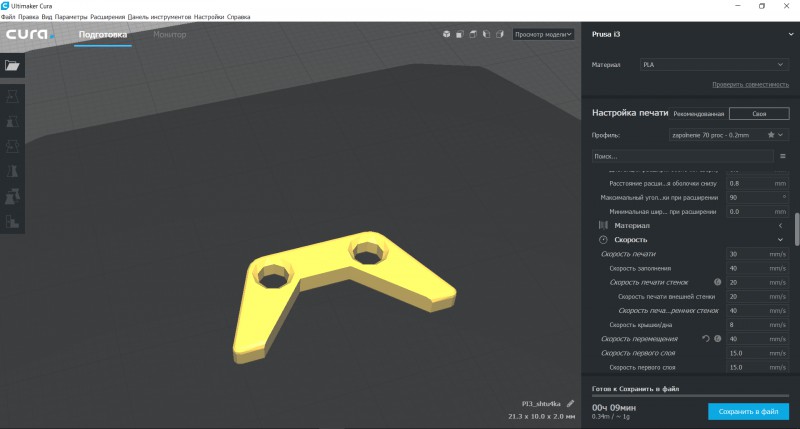Select the Rotate tool in left toolbar
This screenshot has height=429, width=800.
click(x=12, y=146)
